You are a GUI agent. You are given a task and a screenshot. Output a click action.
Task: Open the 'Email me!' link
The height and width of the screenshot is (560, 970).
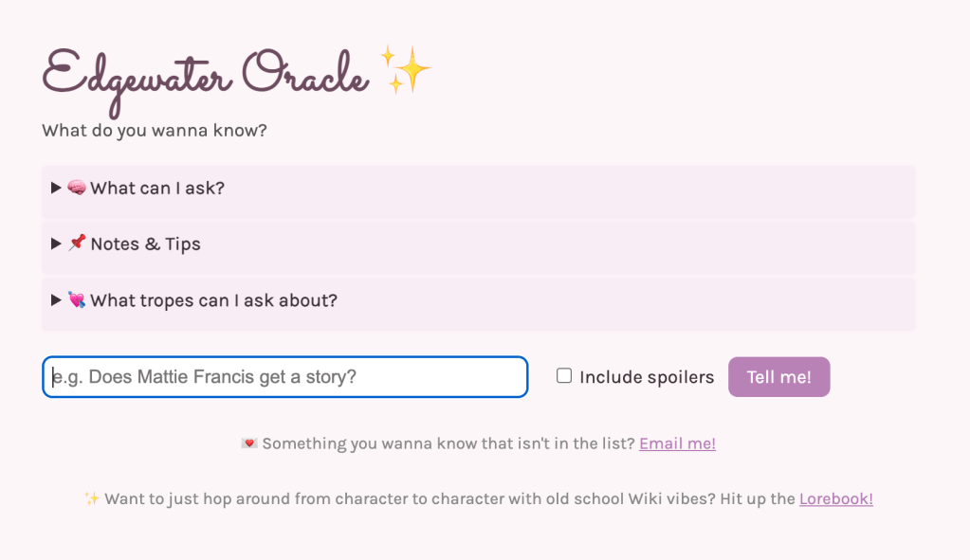677,443
